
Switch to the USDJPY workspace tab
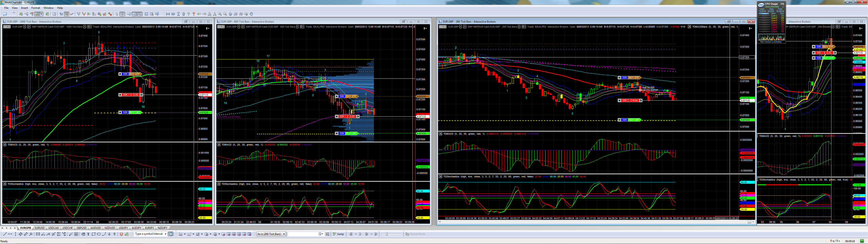(x=123, y=228)
